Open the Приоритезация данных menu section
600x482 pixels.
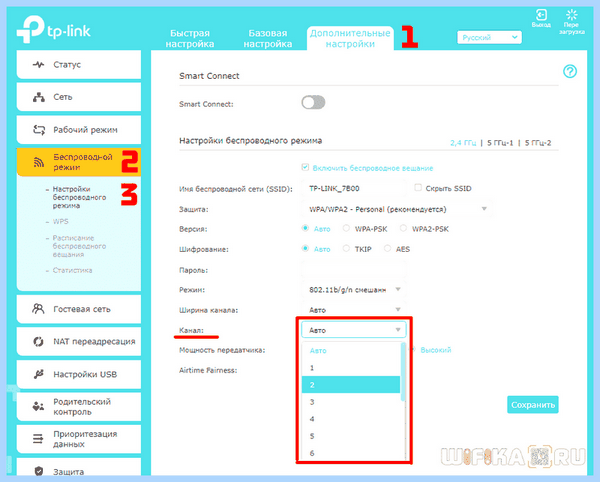(79, 439)
